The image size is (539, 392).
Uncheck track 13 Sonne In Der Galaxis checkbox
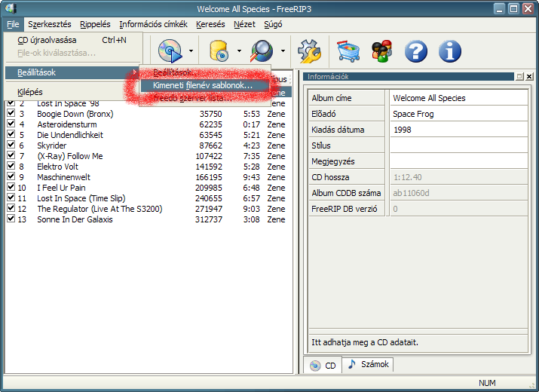pos(11,219)
